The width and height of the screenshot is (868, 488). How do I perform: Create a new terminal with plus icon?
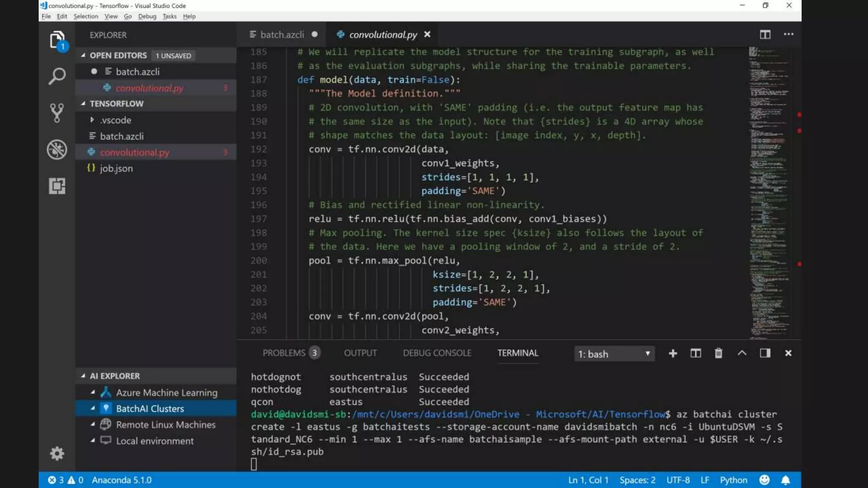673,353
